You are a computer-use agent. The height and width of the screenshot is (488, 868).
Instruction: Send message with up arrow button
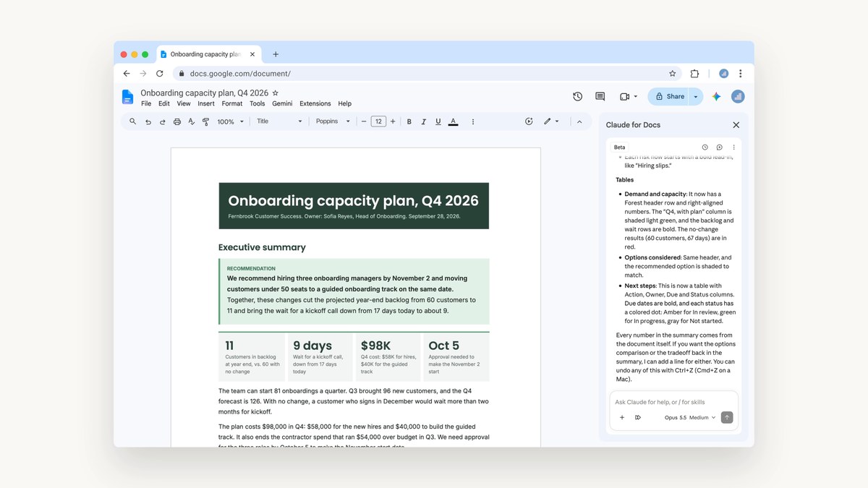(727, 417)
